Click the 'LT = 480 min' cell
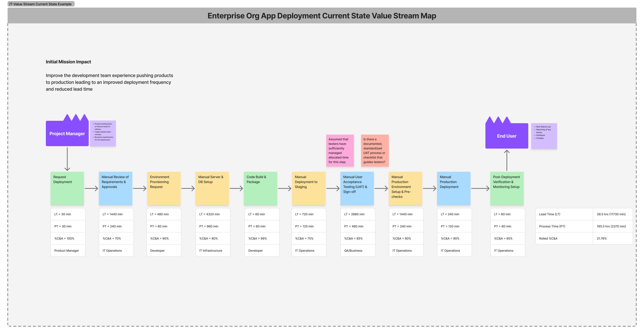Viewport: 644px width, 334px height. [164, 214]
